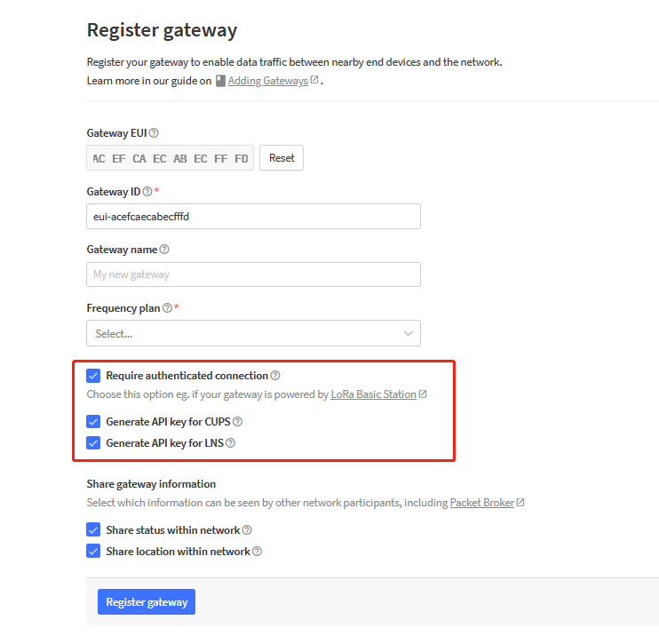Image resolution: width=659 pixels, height=644 pixels.
Task: Show help for Share status within network
Action: pos(247,530)
